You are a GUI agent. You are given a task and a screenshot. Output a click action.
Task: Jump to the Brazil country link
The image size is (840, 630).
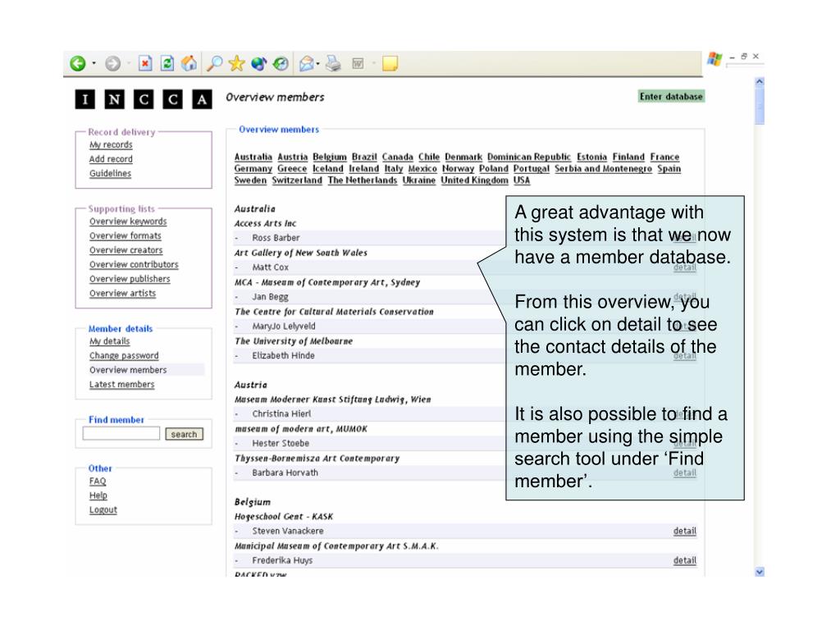364,157
